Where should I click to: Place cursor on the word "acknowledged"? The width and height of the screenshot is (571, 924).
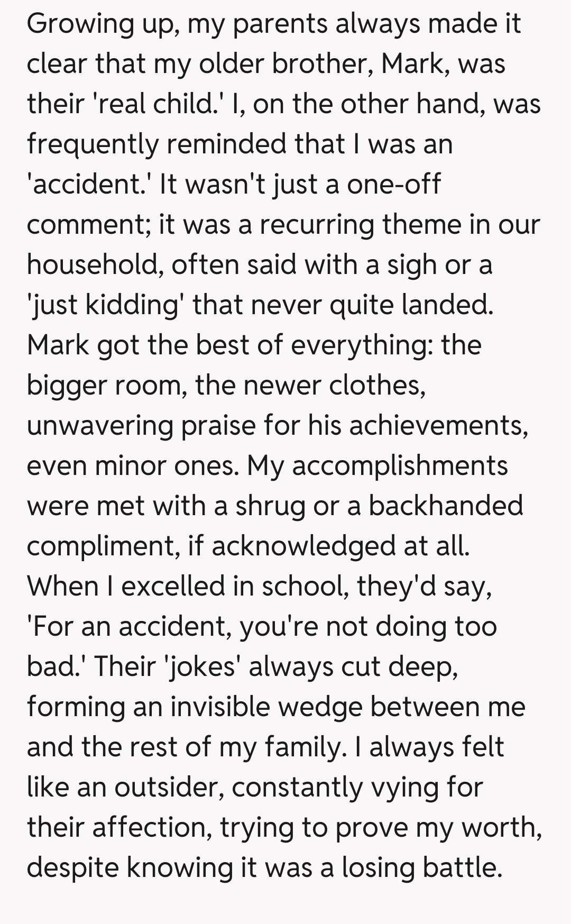[303, 546]
